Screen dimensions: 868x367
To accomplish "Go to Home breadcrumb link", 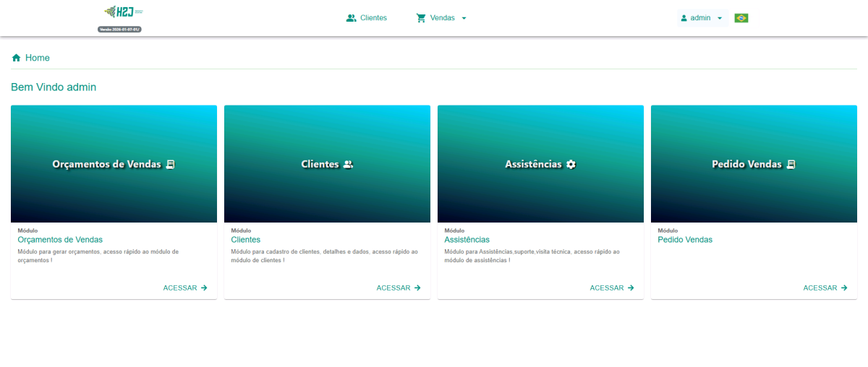I will (x=38, y=58).
